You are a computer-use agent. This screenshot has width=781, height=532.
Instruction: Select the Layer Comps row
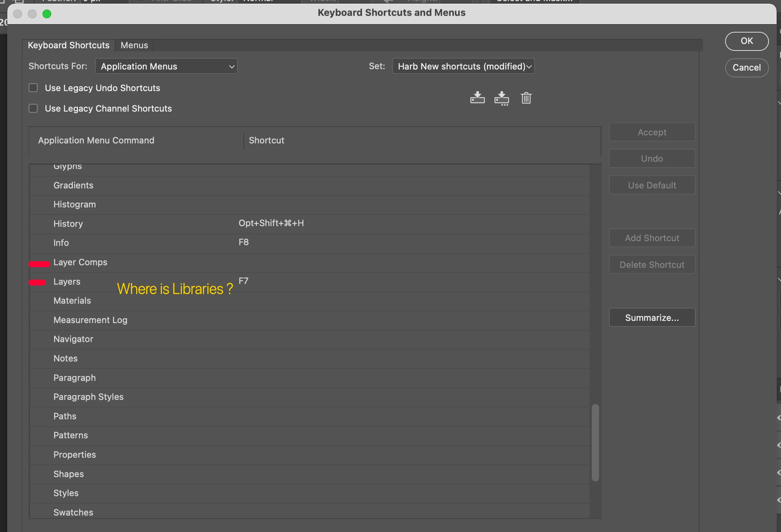pos(81,262)
